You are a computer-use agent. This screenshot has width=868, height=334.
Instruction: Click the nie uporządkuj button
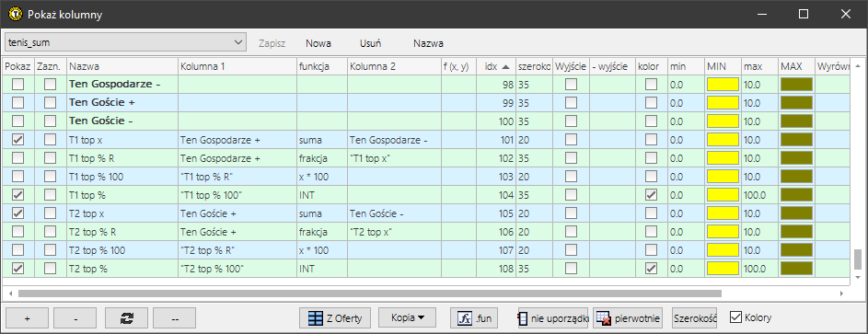point(553,318)
